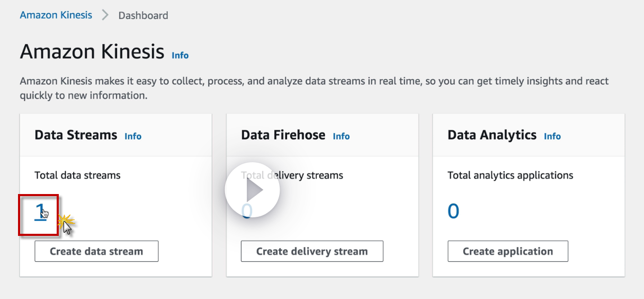Open the Data Firehose Info link
Viewport: 644px width, 299px height.
(341, 136)
